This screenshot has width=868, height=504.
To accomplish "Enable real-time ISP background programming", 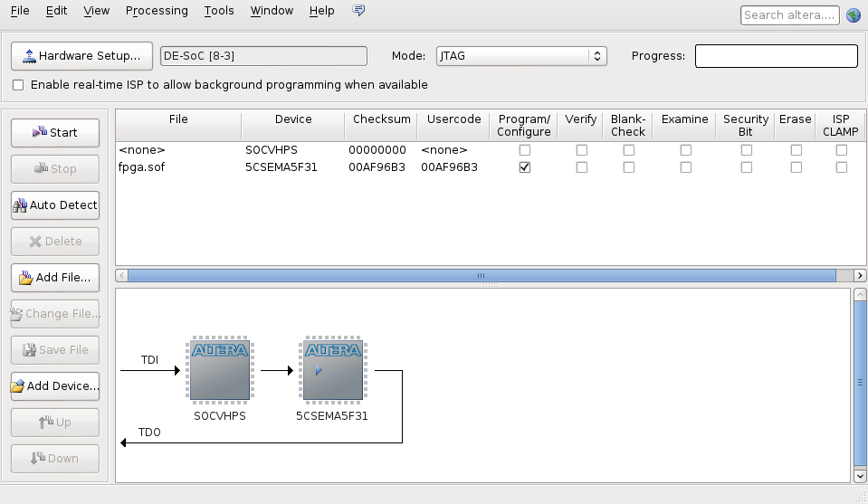I will [x=19, y=85].
